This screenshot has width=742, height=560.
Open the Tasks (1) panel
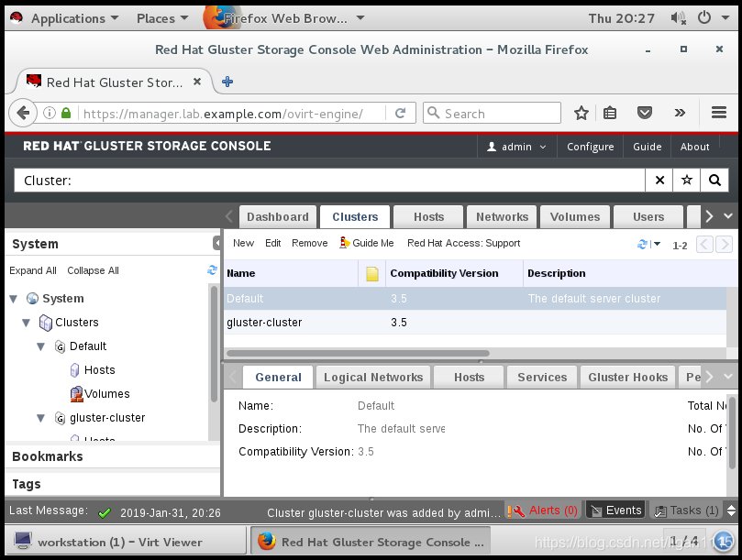pos(686,511)
